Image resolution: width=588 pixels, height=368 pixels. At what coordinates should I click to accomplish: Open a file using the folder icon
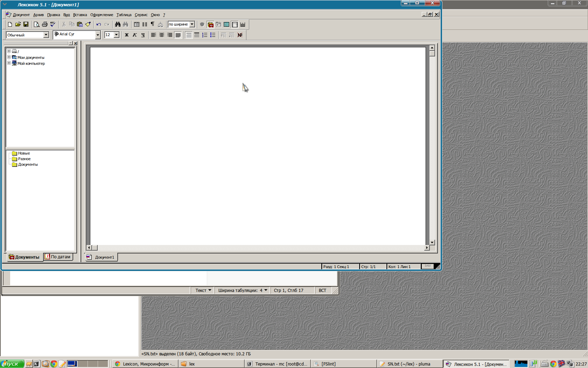[x=18, y=25]
